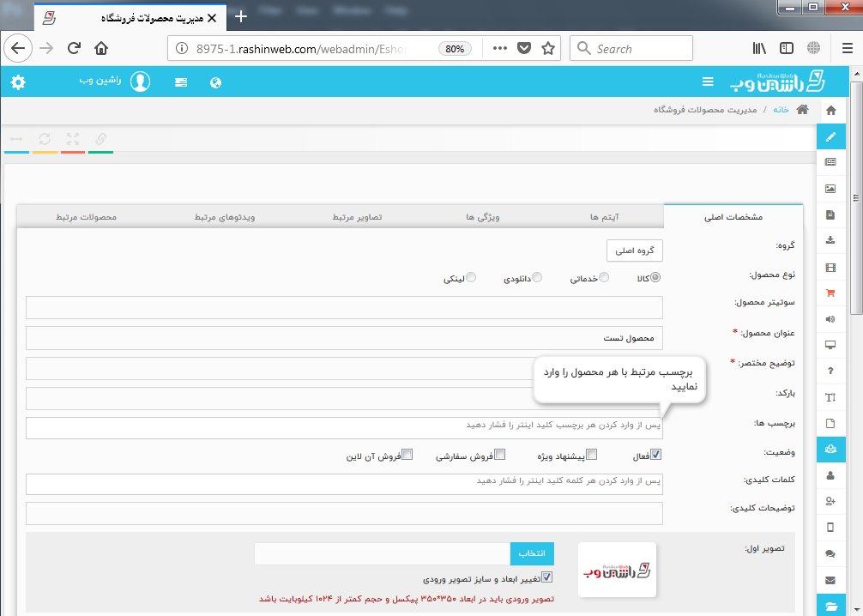Click the عنوان محصول field containing محصول تست
The width and height of the screenshot is (863, 616).
344,338
